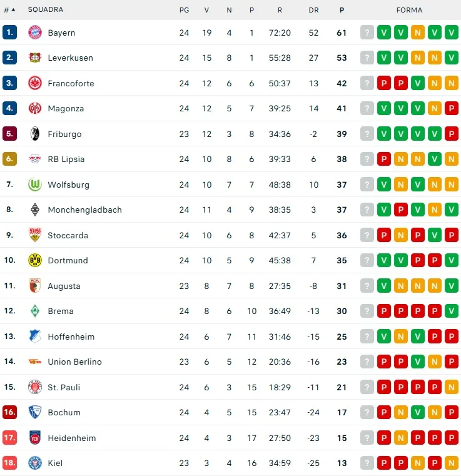Click the Leverkusen club crest icon

point(35,58)
